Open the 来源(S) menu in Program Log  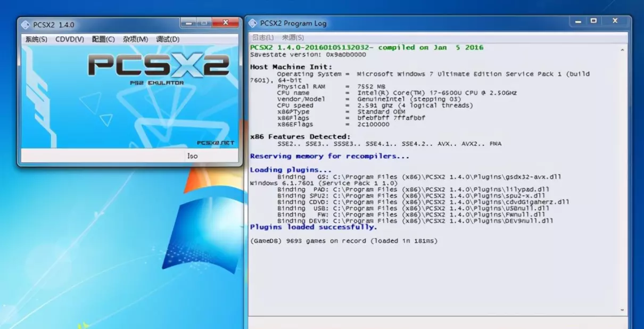pyautogui.click(x=293, y=37)
